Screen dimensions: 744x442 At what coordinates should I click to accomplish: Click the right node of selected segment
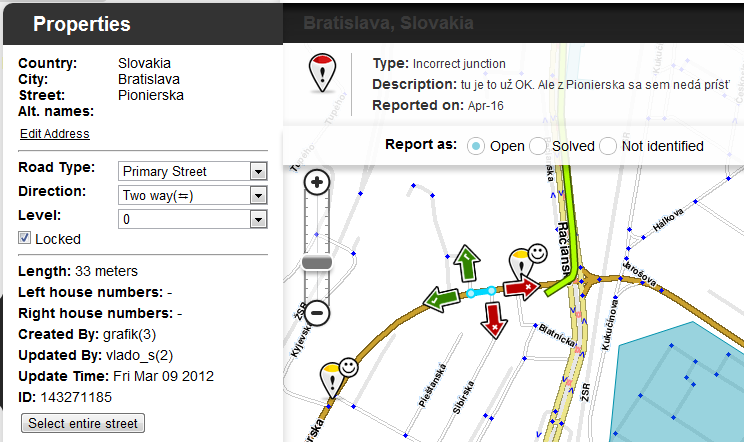click(x=492, y=290)
